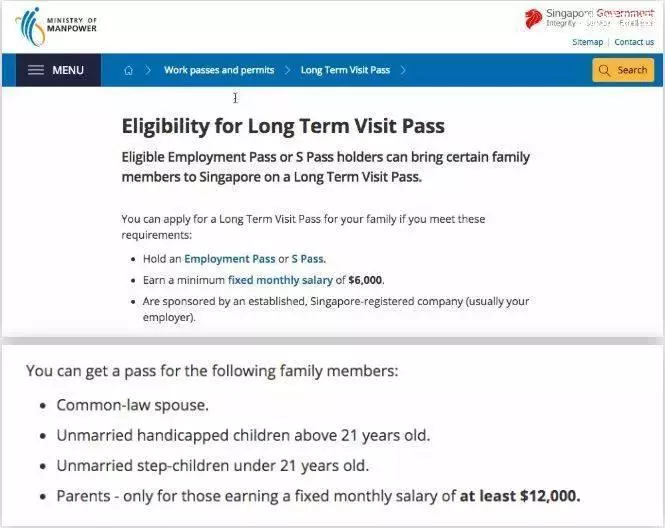Click the MINISTRY OF MANPOWER text

(x=72, y=25)
